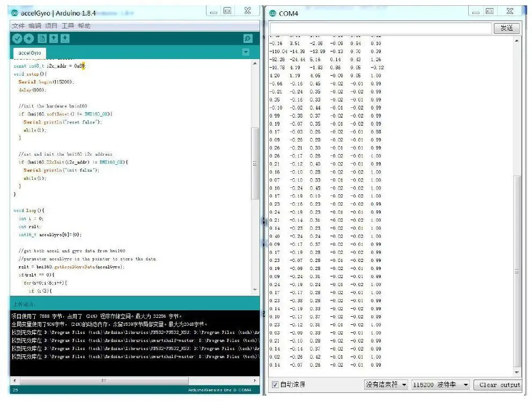Click the 'Serial.println("reset false");' line
Image resolution: width=532 pixels, height=401 pixels.
click(x=62, y=122)
